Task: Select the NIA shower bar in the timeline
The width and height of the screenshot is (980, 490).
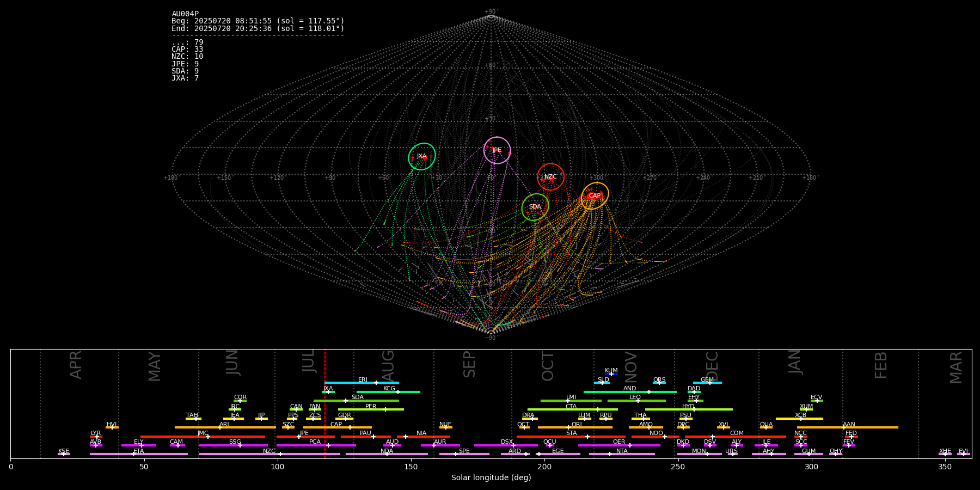Action: 423,436
